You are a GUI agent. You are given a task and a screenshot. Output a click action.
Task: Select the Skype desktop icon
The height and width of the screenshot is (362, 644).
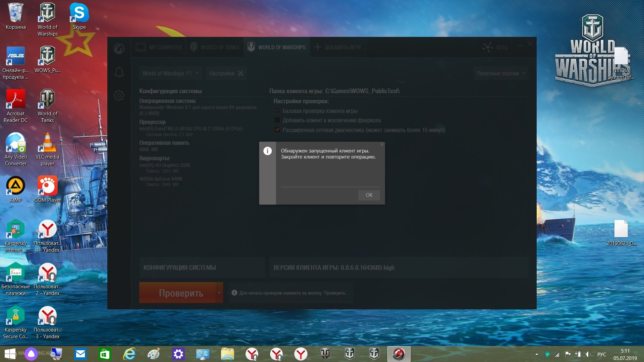(x=79, y=16)
